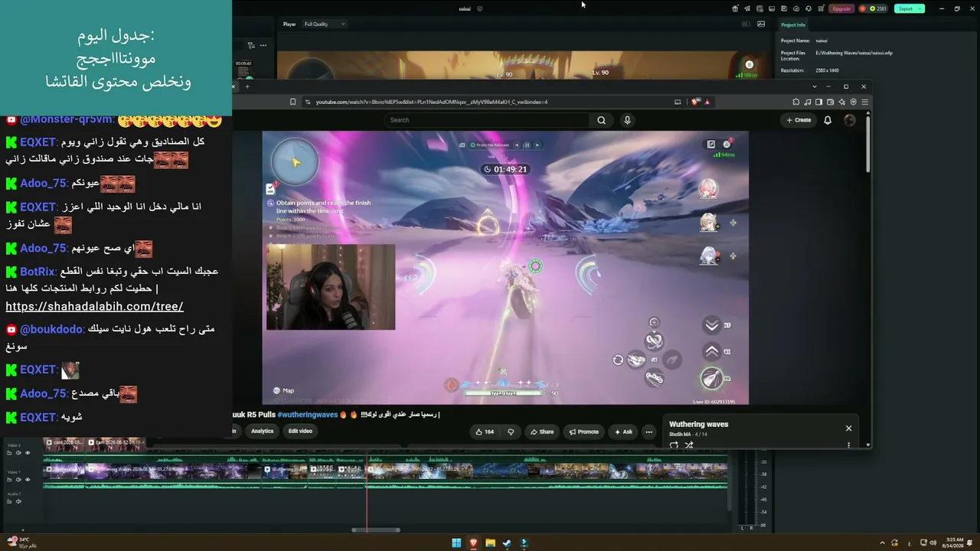The image size is (980, 551).
Task: Close the Wuthering waves playlist panel
Action: click(x=848, y=429)
